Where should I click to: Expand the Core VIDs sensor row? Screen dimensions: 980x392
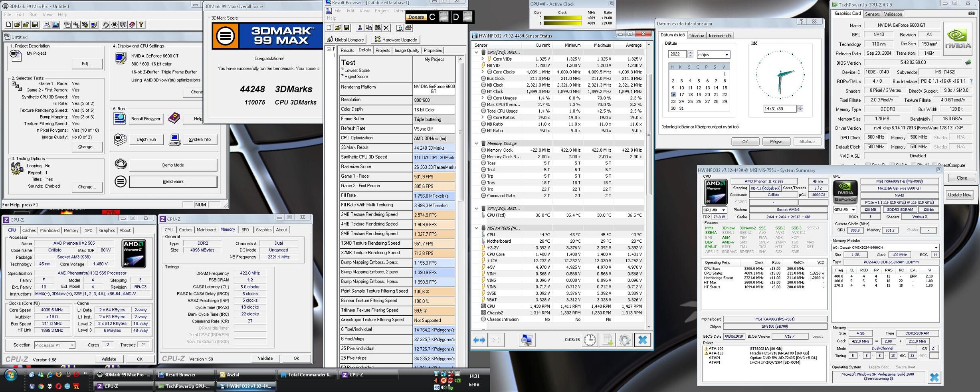483,59
